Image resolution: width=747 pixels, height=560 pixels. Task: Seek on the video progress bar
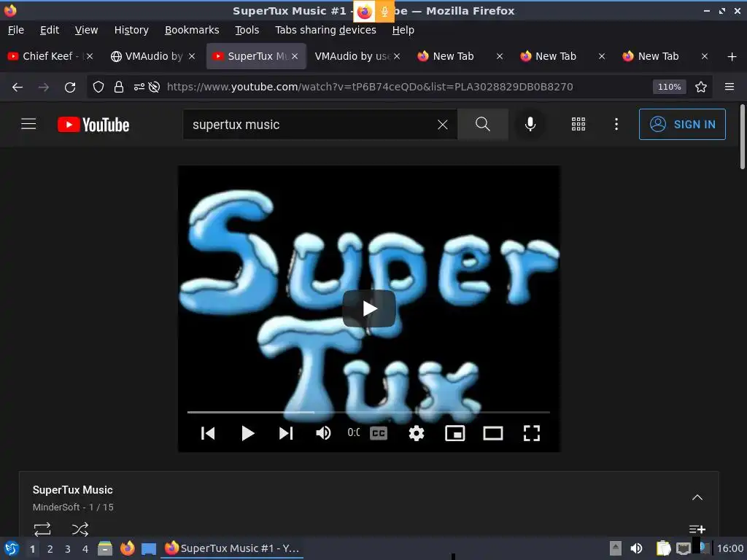368,412
